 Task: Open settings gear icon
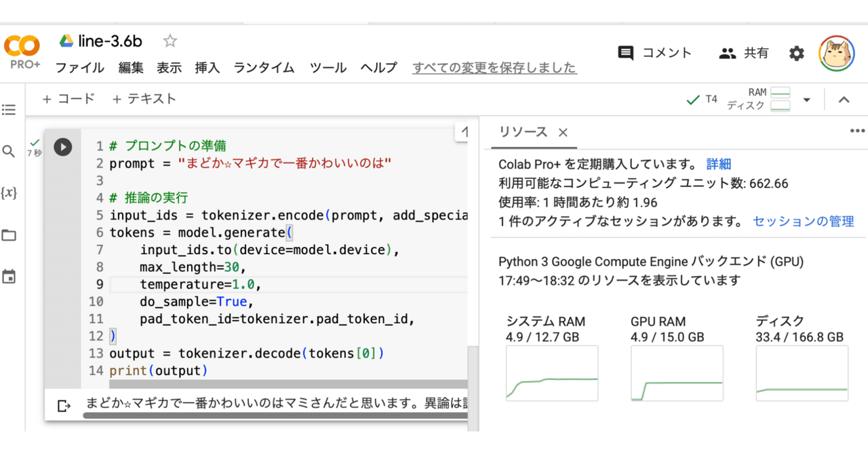tap(797, 54)
